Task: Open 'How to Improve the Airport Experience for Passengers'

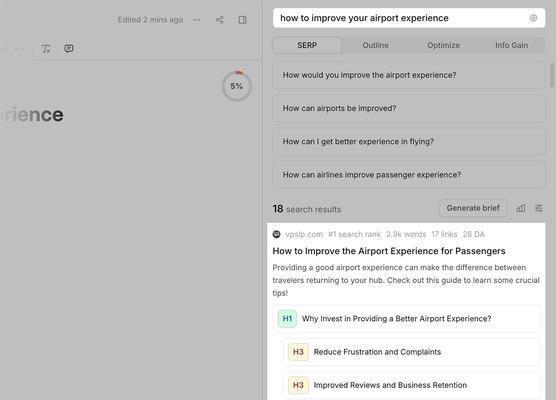Action: click(x=389, y=251)
